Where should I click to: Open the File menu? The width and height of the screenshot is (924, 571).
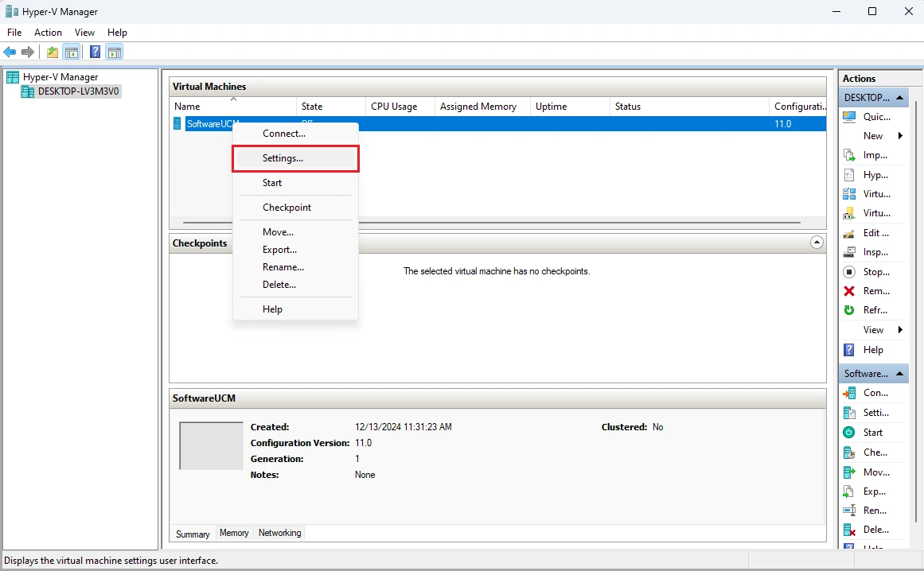[14, 33]
